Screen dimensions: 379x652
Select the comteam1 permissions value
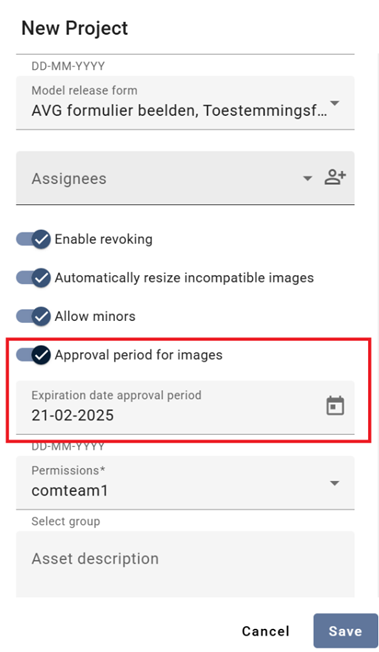coord(69,491)
